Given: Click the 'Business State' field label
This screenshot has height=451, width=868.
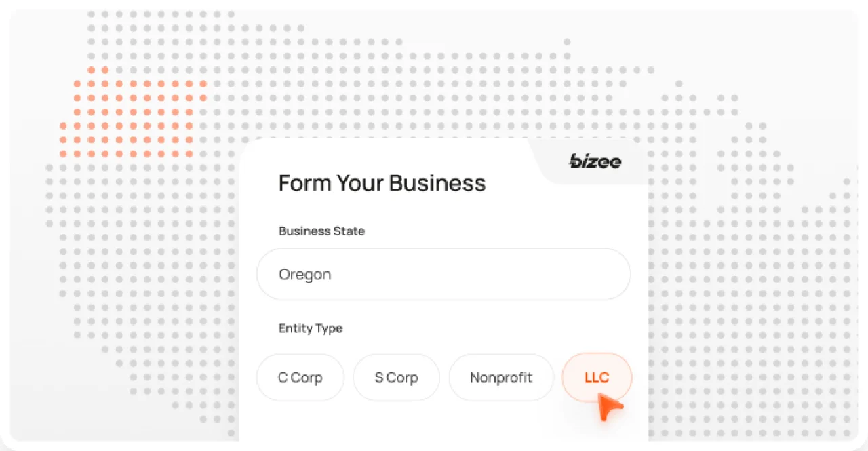Looking at the screenshot, I should (321, 231).
